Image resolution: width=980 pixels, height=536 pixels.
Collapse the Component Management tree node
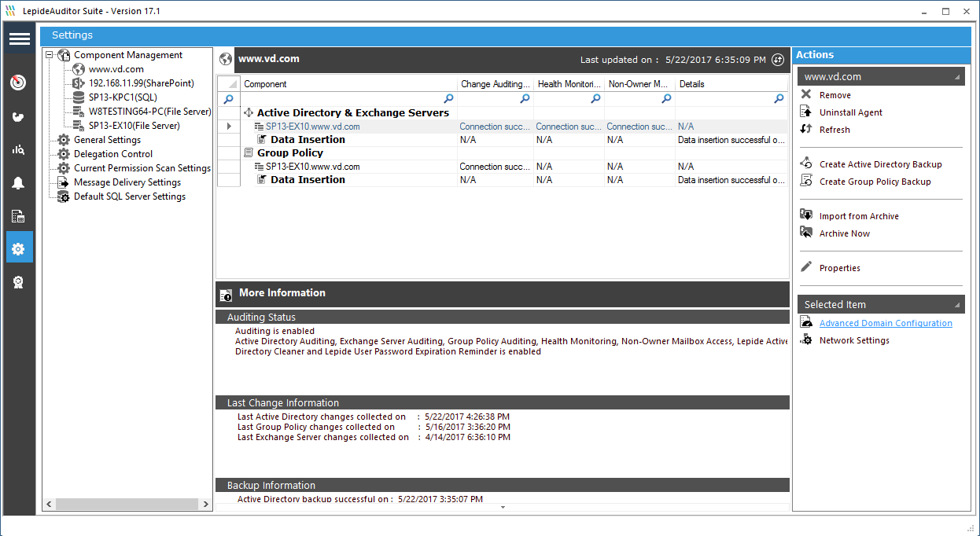(x=49, y=55)
